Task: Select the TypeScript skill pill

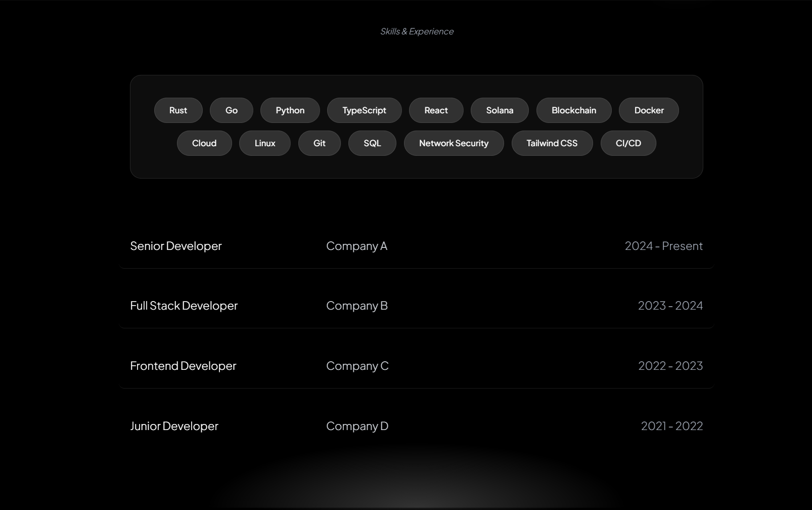Action: click(x=364, y=110)
